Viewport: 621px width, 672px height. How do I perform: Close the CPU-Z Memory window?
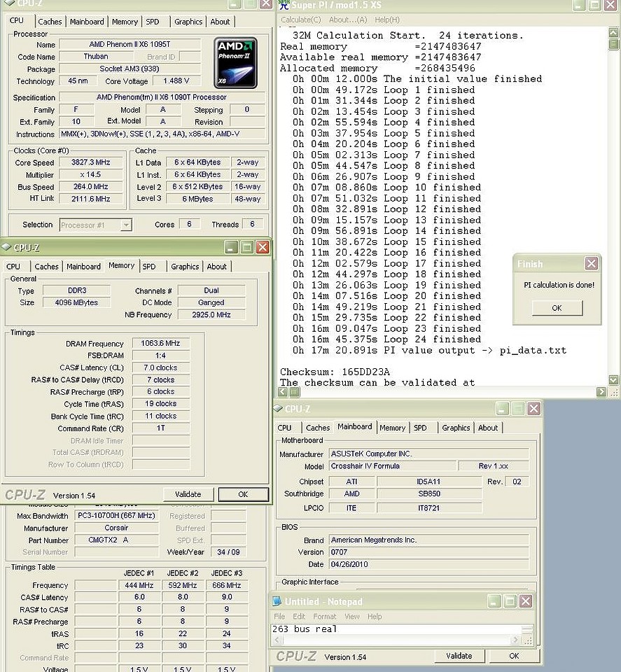[x=263, y=247]
